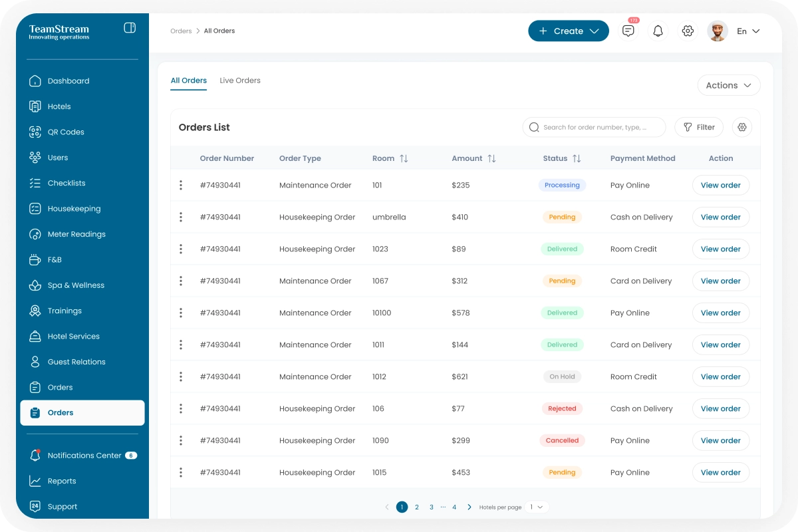
Task: Sort orders by the Room column
Action: tap(403, 158)
